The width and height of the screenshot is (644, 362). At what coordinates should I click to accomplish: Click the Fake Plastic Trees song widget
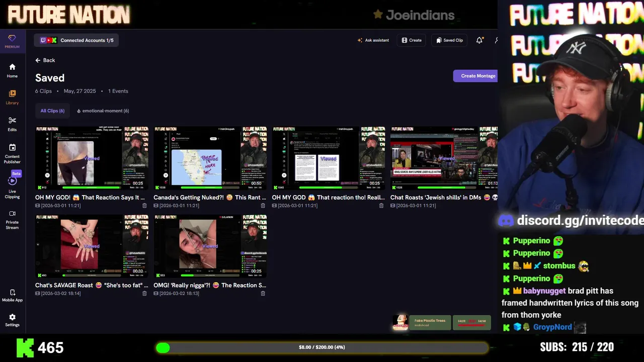pyautogui.click(x=422, y=322)
